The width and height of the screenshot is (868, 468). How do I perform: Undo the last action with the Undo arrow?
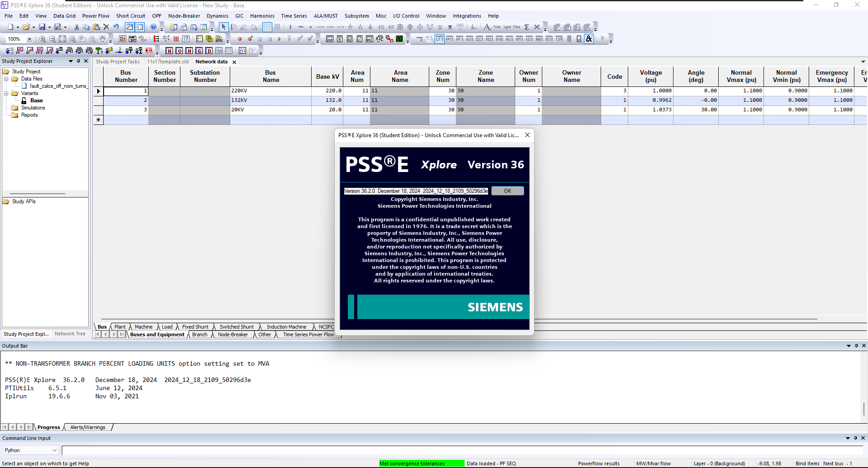[x=116, y=27]
